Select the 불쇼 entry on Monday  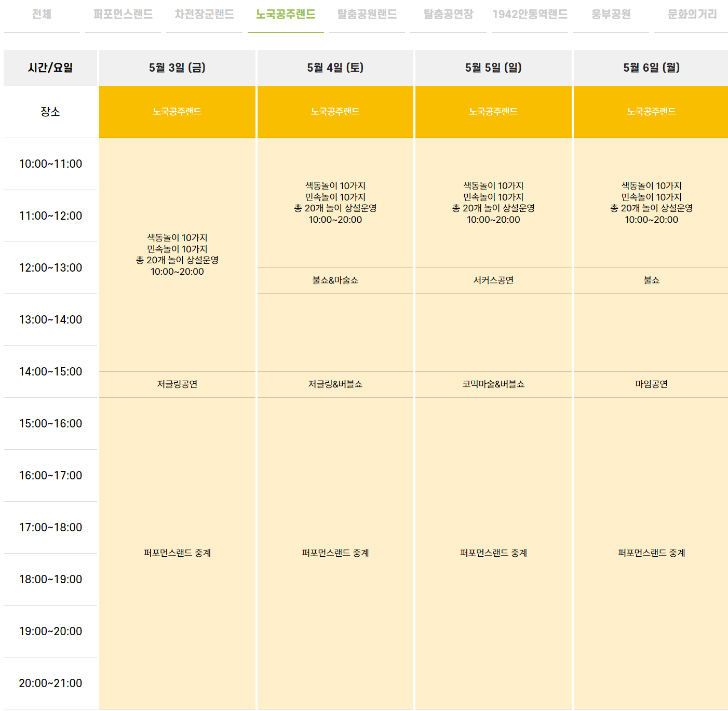point(650,280)
